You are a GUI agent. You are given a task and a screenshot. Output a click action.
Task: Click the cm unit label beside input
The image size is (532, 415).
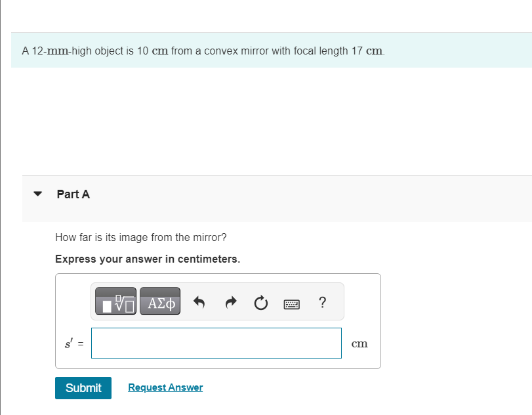point(359,343)
